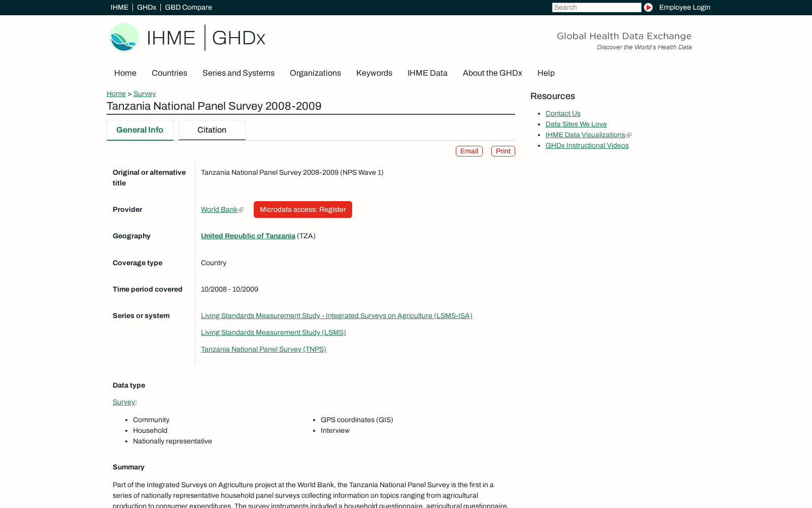
Task: Open IHME link in top bar
Action: tap(119, 7)
